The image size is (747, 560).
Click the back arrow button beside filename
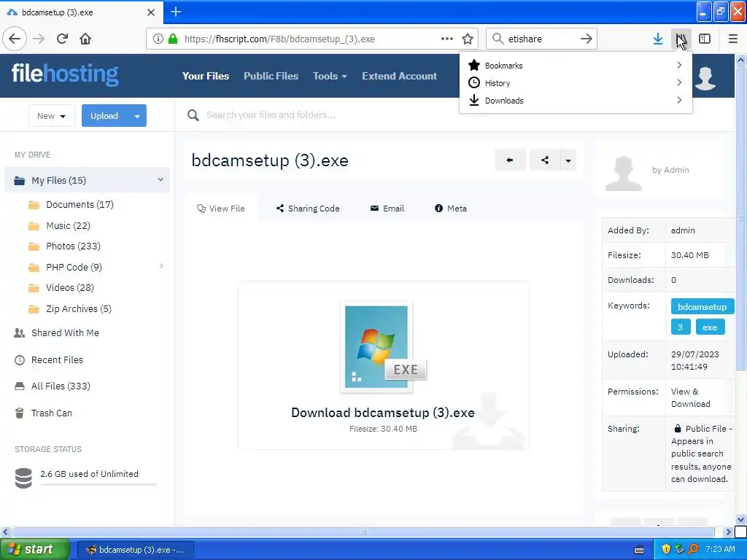click(510, 160)
